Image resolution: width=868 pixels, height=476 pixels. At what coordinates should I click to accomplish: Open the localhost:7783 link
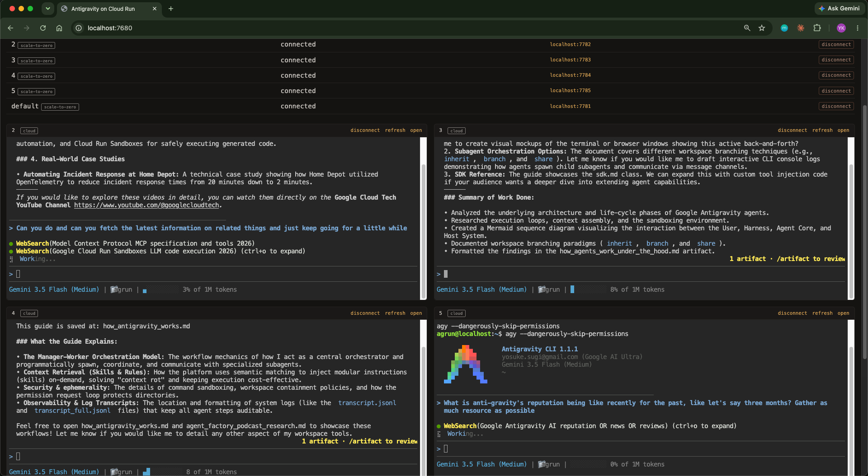tap(570, 60)
